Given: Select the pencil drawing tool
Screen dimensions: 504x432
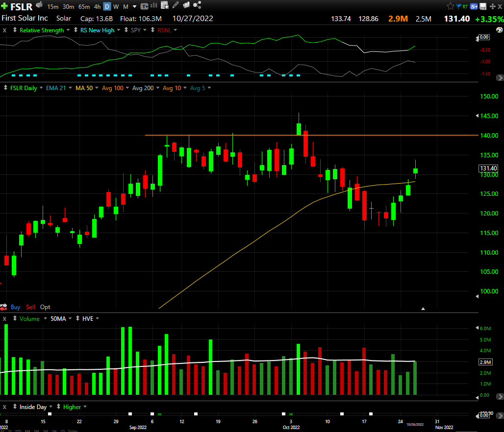Looking at the screenshot, I should 176,5.
